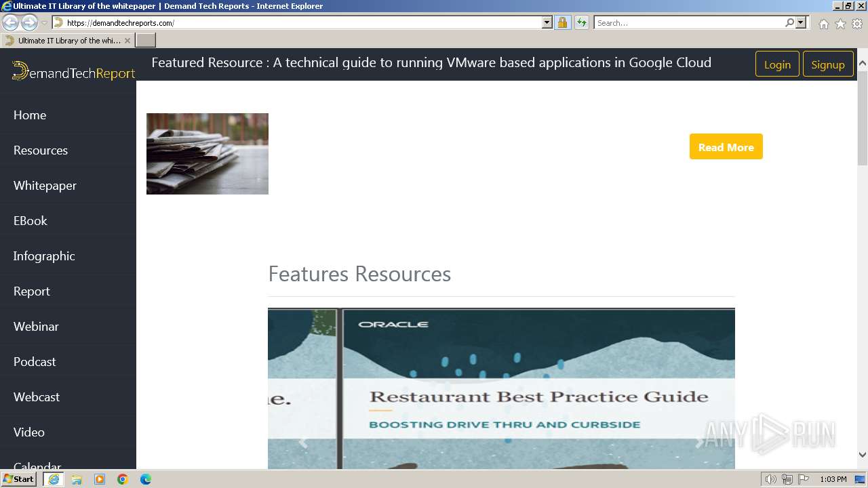Click the carousel previous arrow
868x488 pixels.
point(303,443)
